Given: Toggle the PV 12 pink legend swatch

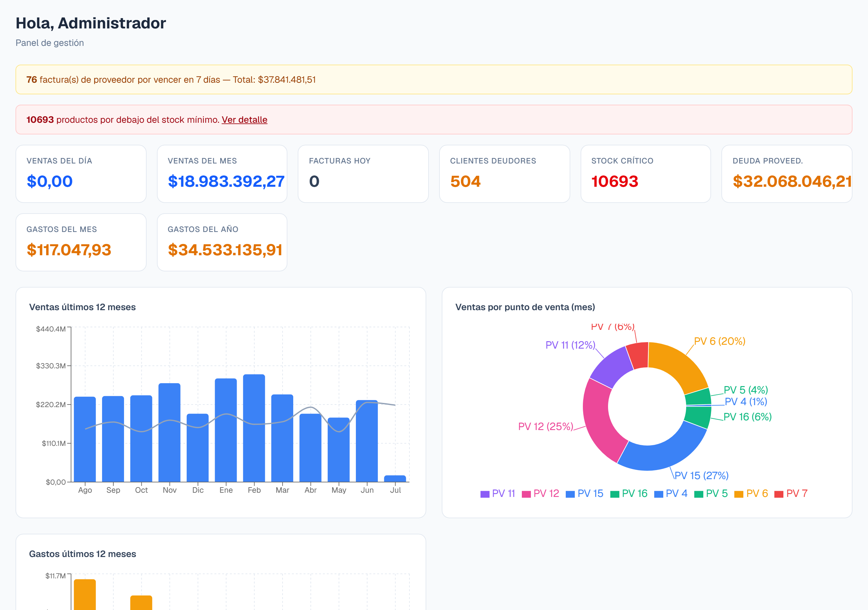Looking at the screenshot, I should pos(526,494).
